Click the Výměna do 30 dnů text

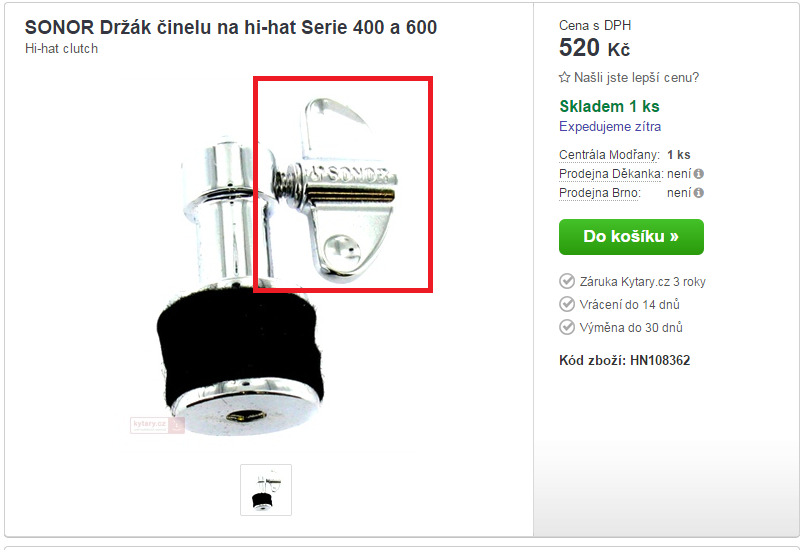point(631,328)
